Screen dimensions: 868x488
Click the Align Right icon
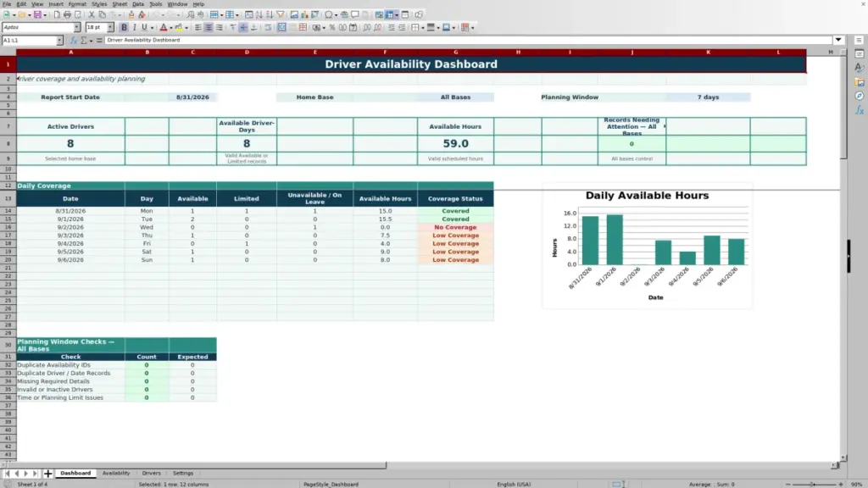[220, 27]
